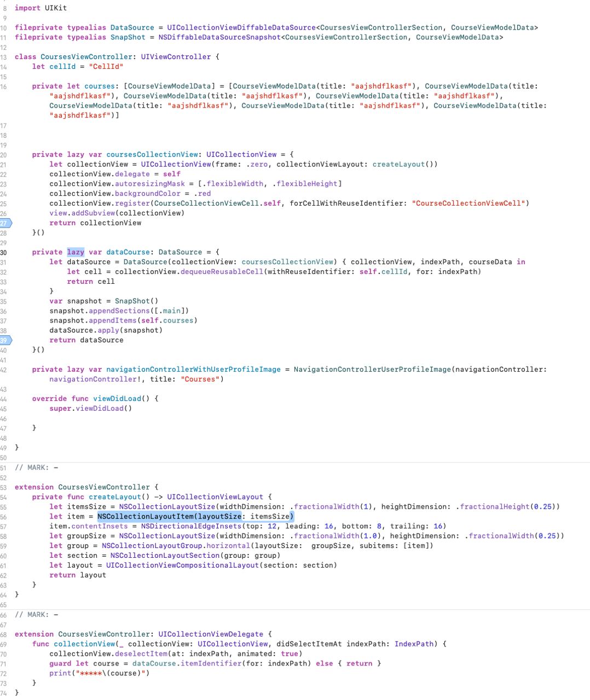The image size is (590, 700).
Task: Click 'return layout' on line 62
Action: click(x=78, y=575)
